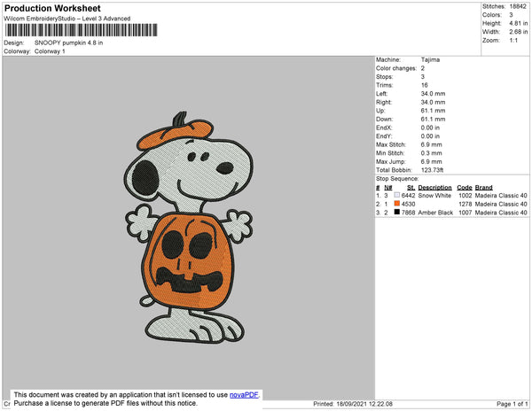Click the stitch count 7868 cell

pyautogui.click(x=408, y=213)
